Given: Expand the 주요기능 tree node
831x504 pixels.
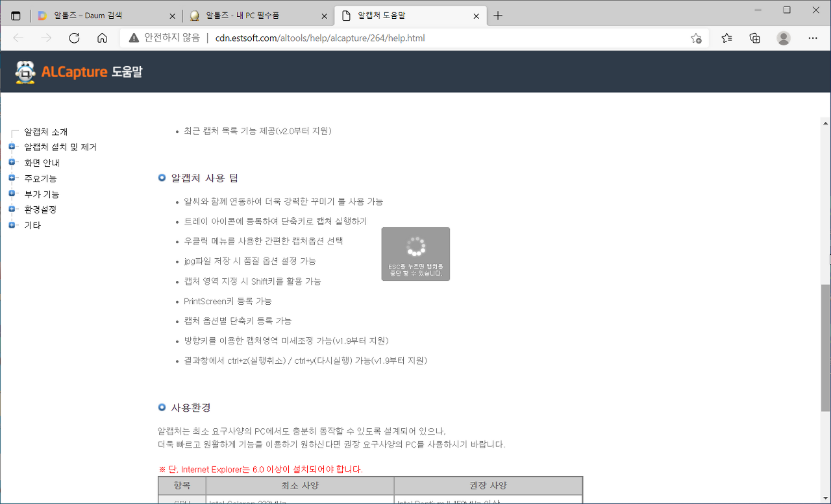Looking at the screenshot, I should pos(12,178).
